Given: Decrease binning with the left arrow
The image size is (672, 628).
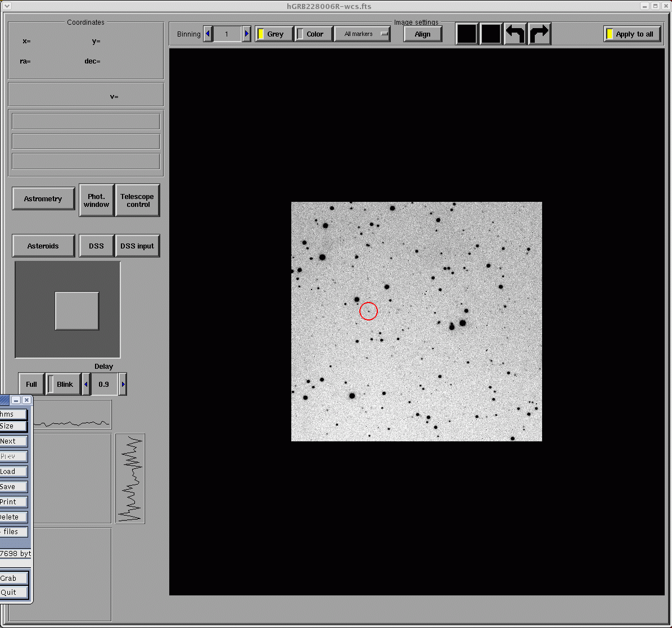Looking at the screenshot, I should tap(208, 34).
